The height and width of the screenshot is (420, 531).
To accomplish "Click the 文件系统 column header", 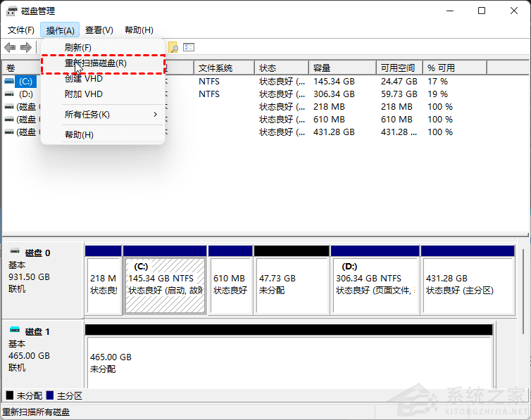I will [223, 68].
